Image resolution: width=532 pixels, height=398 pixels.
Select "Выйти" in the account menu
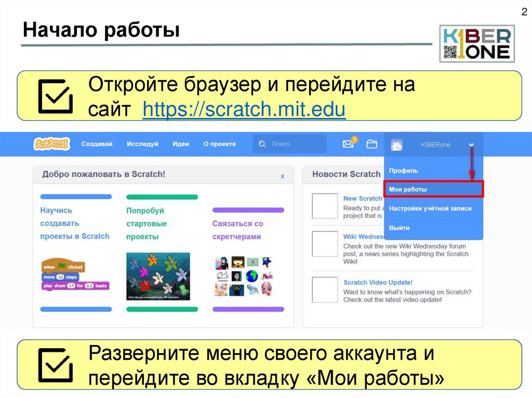[x=398, y=227]
